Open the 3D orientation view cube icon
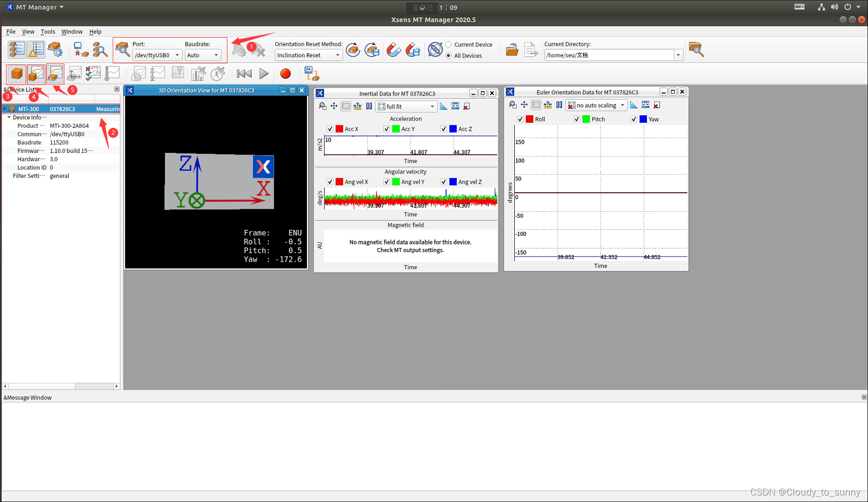 point(17,74)
